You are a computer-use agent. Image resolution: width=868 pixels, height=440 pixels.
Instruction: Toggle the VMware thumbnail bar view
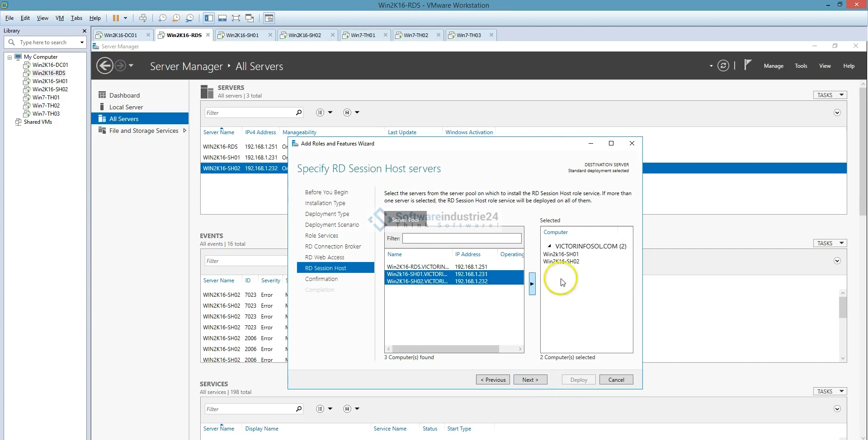222,18
